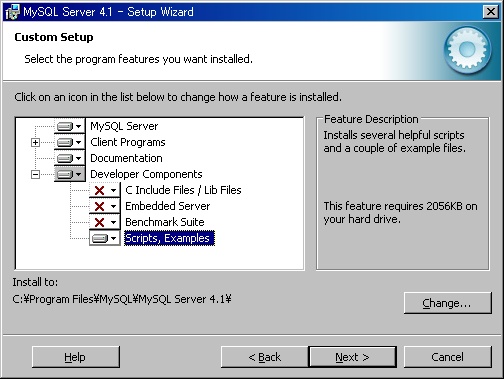This screenshot has height=379, width=504.
Task: Close the Setup Wizard window
Action: (x=491, y=12)
